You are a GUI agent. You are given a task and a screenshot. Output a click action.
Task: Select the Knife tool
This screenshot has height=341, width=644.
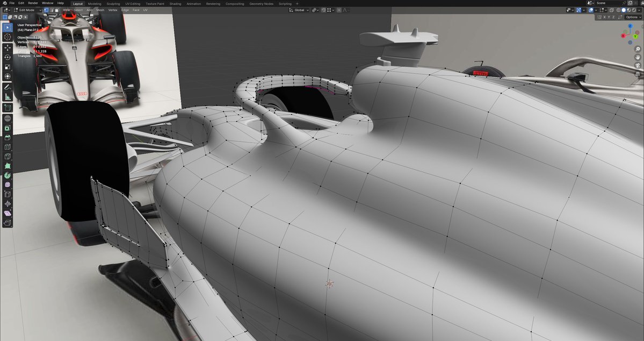click(8, 157)
